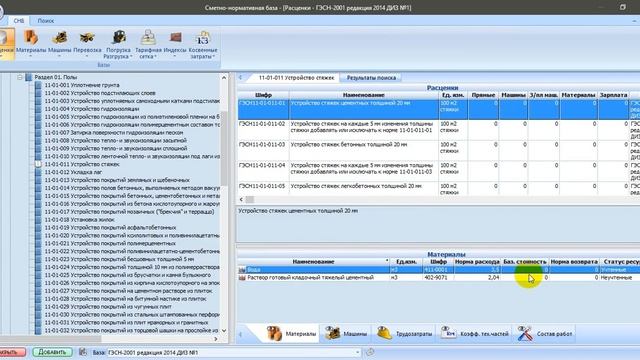This screenshot has height=360, width=640.
Task: Click the Добавить button
Action: [52, 352]
